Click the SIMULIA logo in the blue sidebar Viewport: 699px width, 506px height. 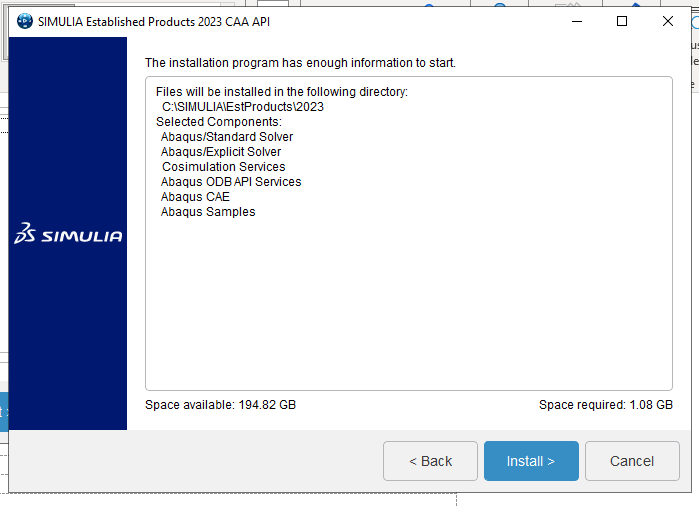pos(68,234)
